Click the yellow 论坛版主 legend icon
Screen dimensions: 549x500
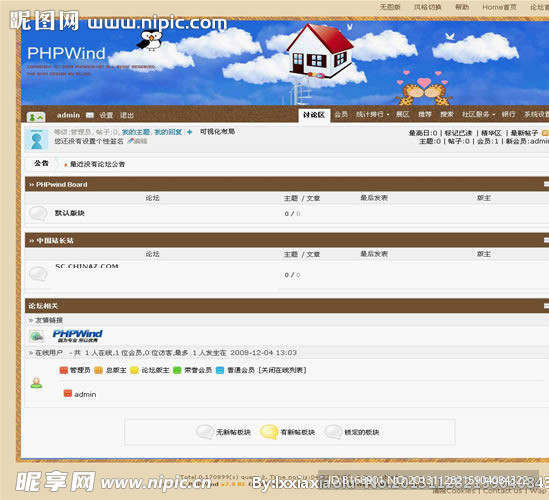pyautogui.click(x=134, y=370)
